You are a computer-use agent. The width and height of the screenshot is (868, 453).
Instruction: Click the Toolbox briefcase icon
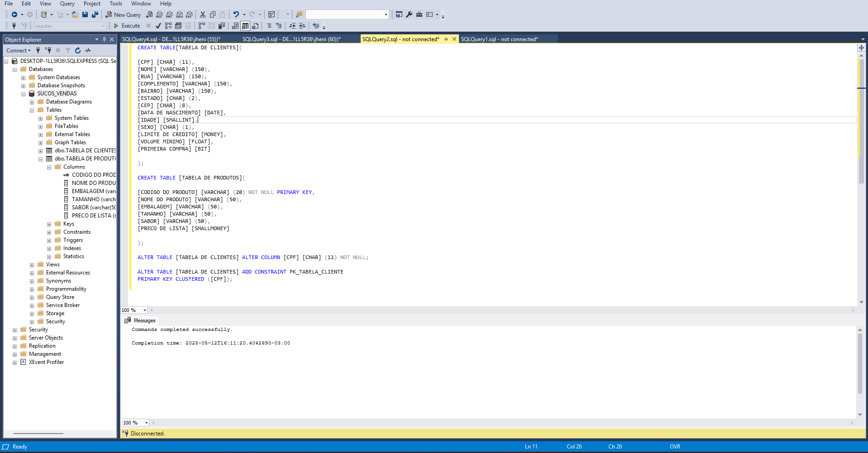[x=419, y=14]
